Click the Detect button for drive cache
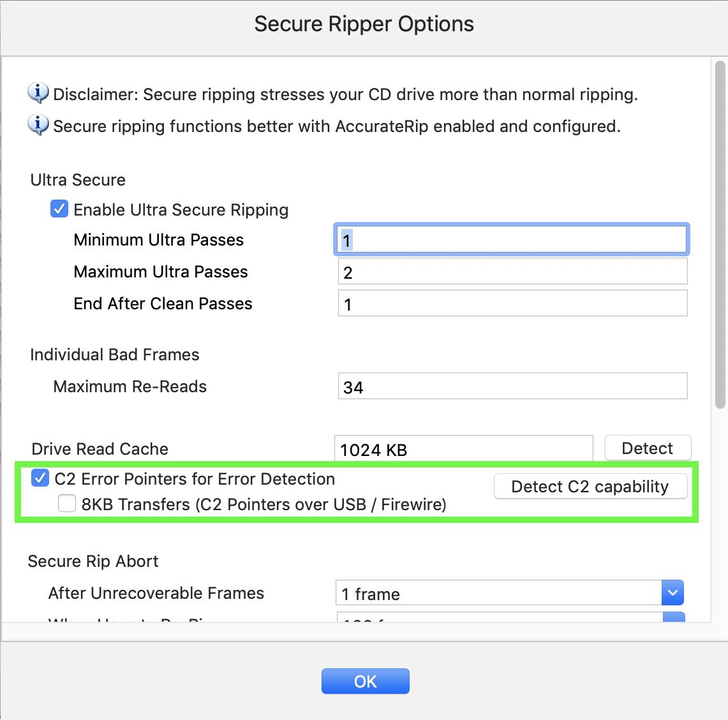Image resolution: width=728 pixels, height=720 pixels. pyautogui.click(x=648, y=448)
